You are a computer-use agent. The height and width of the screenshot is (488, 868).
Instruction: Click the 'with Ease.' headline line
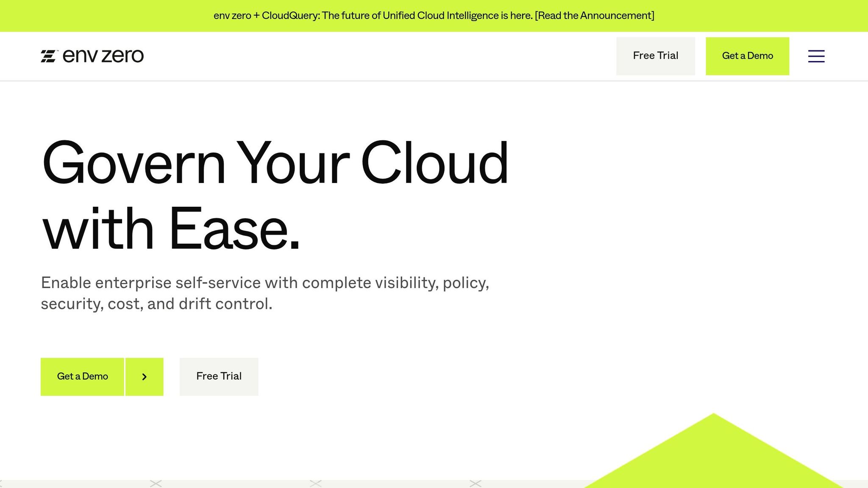tap(171, 229)
